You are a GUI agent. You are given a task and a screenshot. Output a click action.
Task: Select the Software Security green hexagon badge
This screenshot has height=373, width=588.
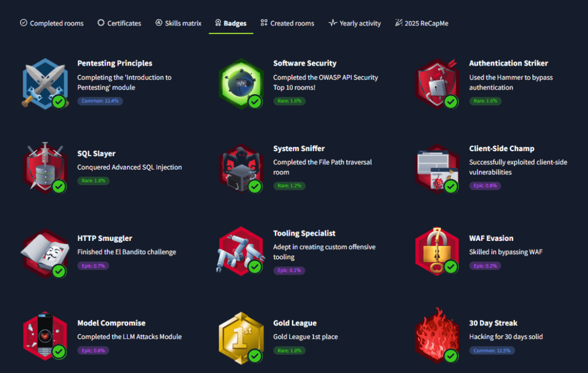pyautogui.click(x=241, y=84)
